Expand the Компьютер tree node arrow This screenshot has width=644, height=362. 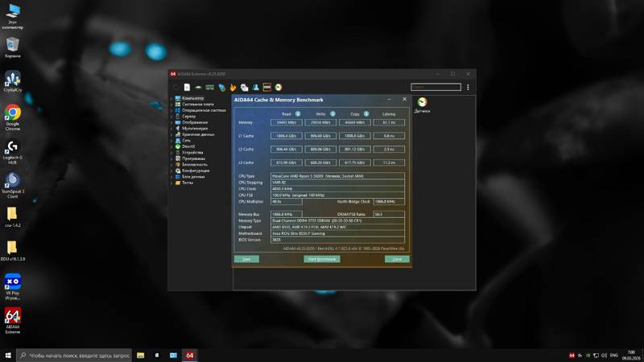(x=171, y=98)
